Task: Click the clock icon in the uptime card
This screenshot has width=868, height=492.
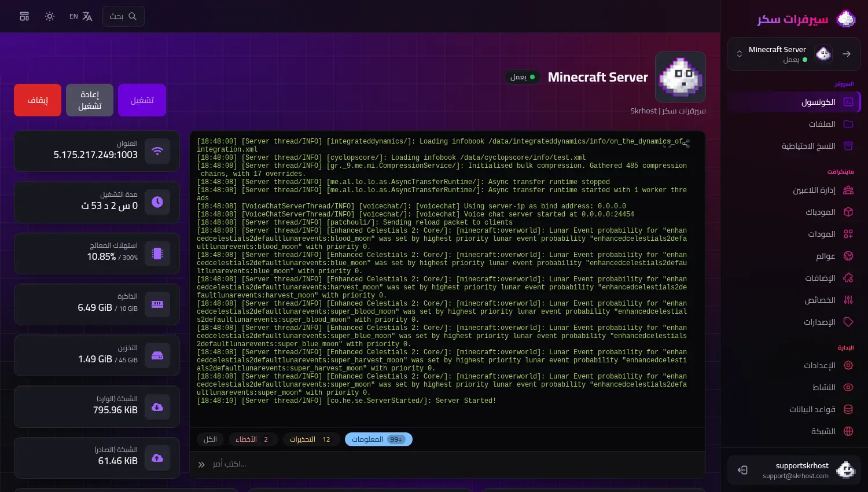Action: pyautogui.click(x=157, y=202)
